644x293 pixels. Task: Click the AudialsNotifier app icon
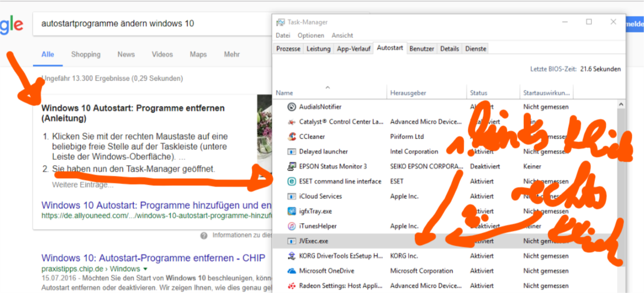(292, 107)
